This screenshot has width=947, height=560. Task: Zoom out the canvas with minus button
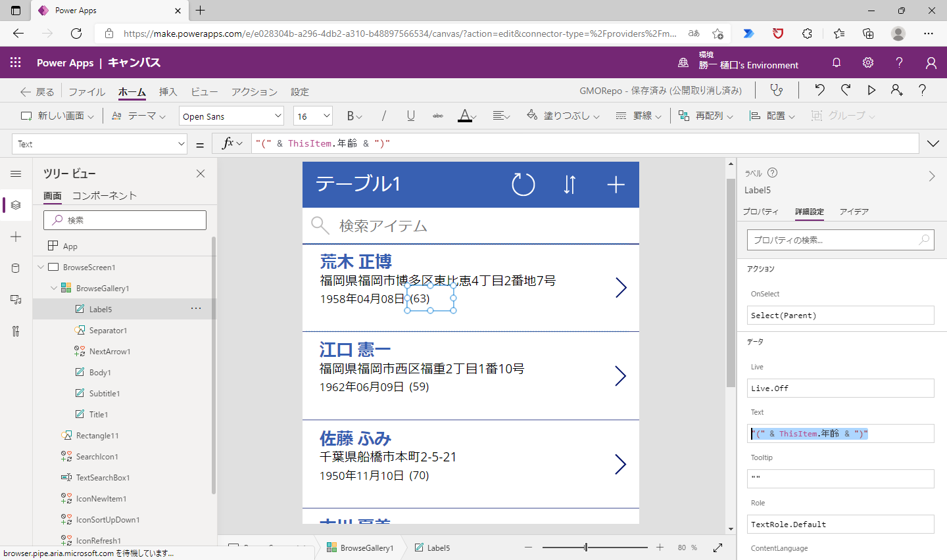[x=528, y=548]
